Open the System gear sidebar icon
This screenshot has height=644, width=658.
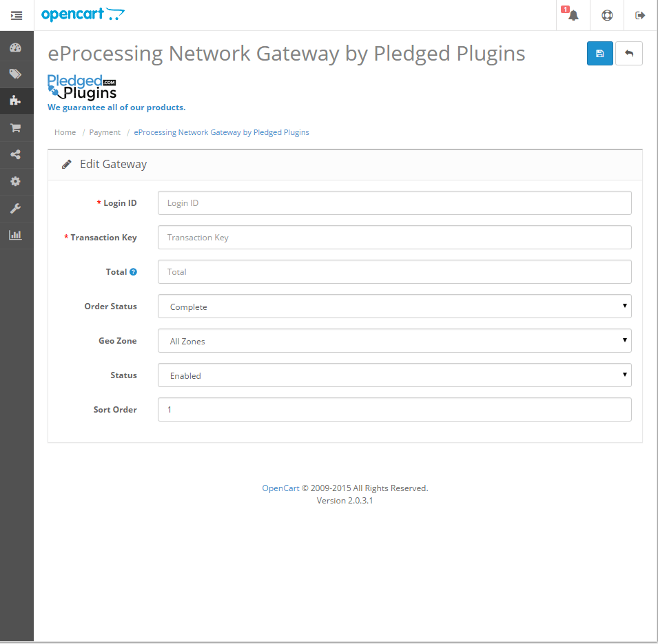(x=15, y=181)
